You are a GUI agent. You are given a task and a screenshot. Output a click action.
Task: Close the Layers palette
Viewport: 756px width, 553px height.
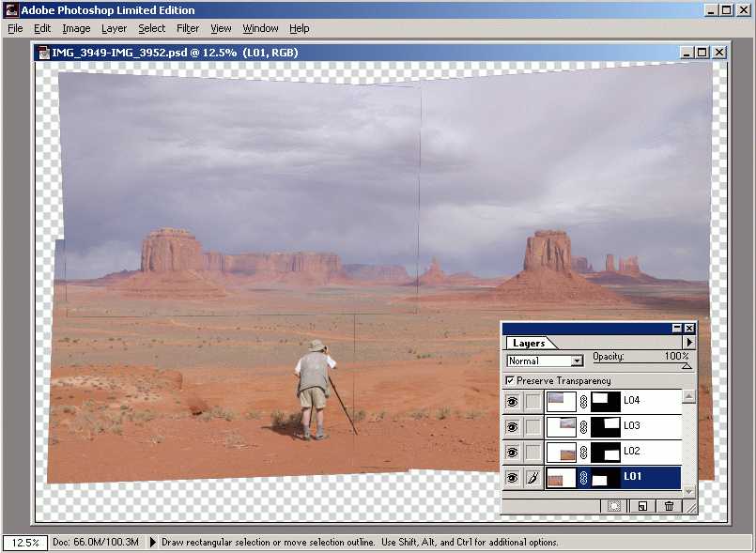[x=689, y=329]
